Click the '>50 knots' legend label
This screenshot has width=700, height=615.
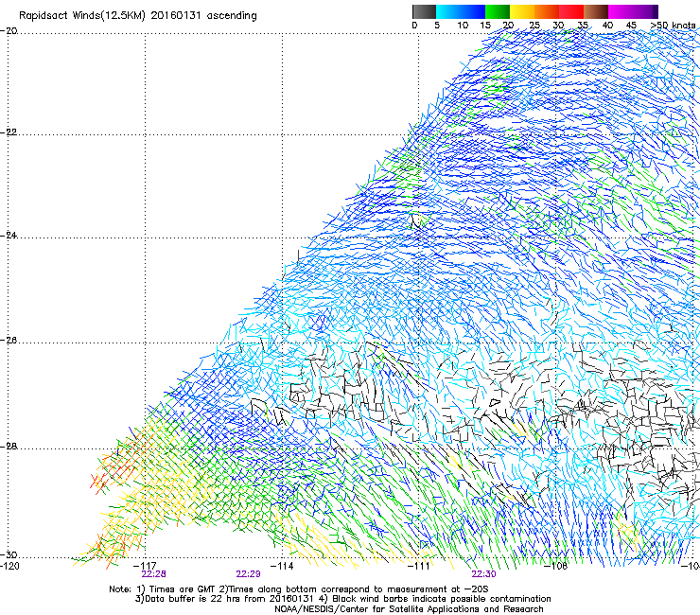coord(674,26)
